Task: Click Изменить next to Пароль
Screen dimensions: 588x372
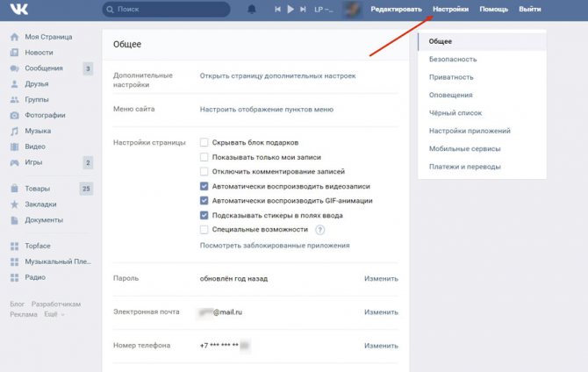Action: (381, 279)
